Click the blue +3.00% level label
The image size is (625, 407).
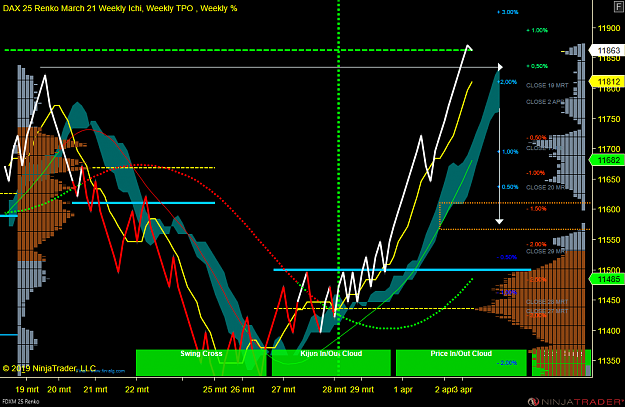point(507,12)
